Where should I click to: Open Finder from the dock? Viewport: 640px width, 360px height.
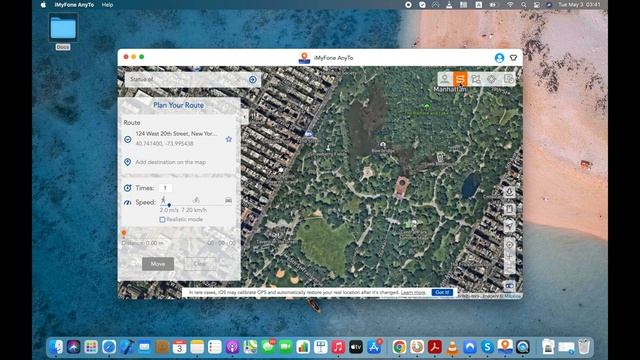[x=56, y=347]
